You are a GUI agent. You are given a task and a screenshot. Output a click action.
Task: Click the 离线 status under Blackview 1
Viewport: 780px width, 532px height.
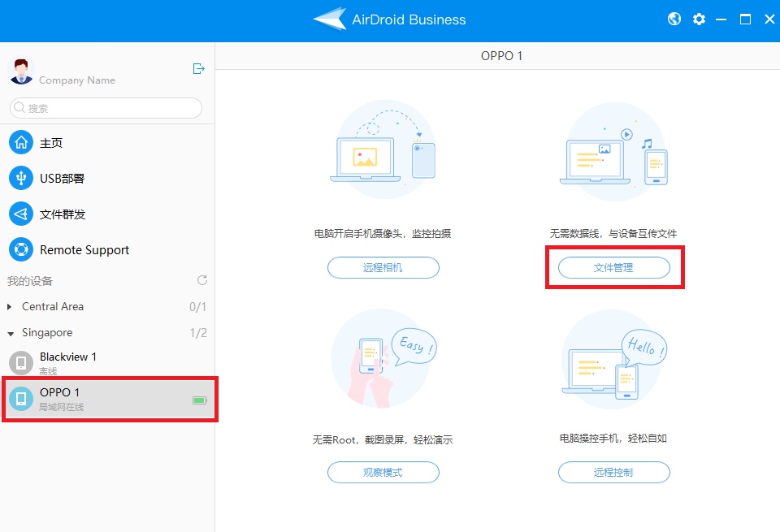point(48,371)
